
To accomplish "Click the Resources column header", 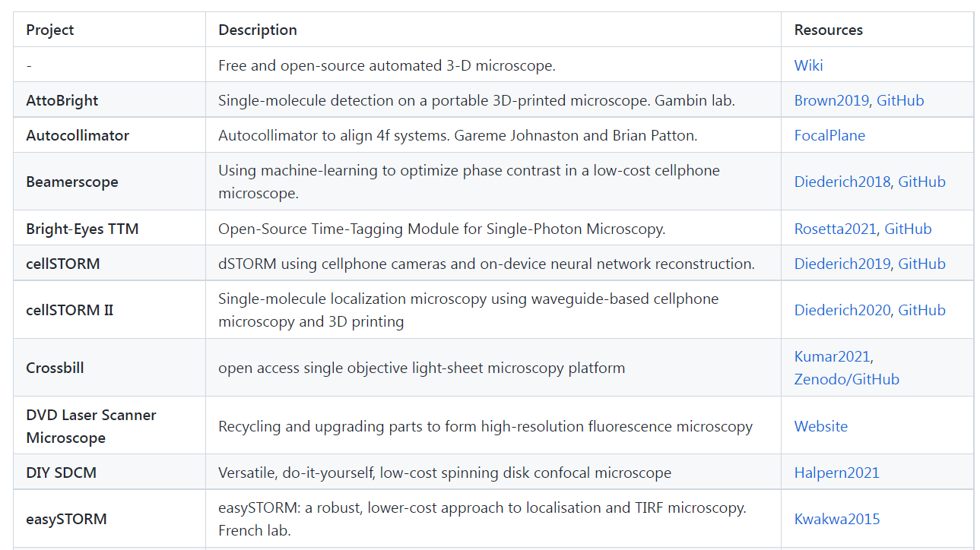I will pyautogui.click(x=828, y=30).
